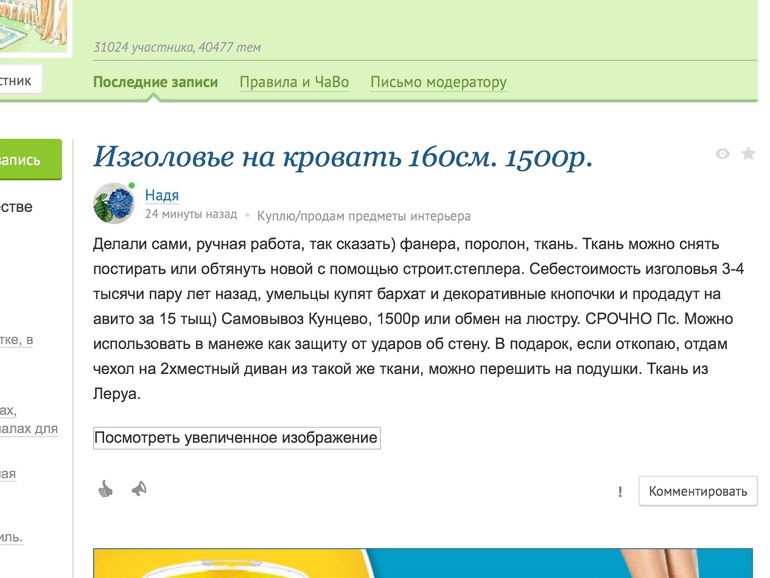Click the community illustration thumbnail
Viewport: 770px width, 578px height.
pos(34,26)
